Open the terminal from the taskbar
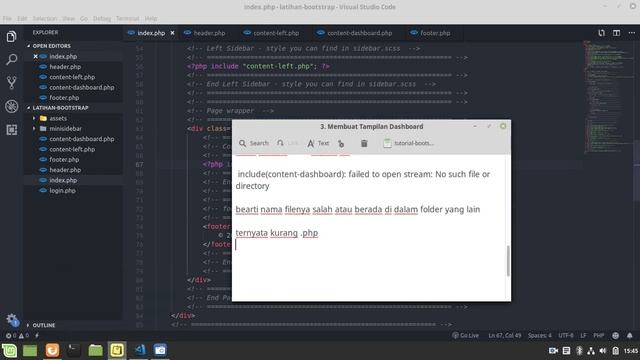The height and width of the screenshot is (360, 640). point(73,350)
